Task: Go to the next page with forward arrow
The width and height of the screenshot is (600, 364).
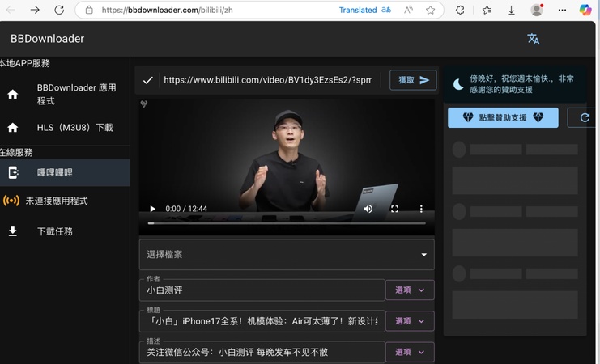Action: pyautogui.click(x=35, y=10)
